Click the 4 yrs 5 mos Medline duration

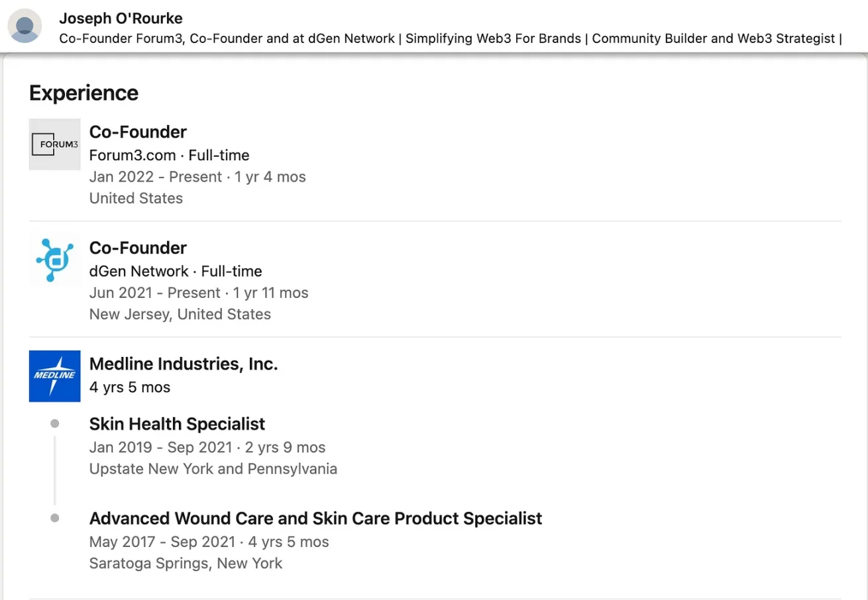130,387
